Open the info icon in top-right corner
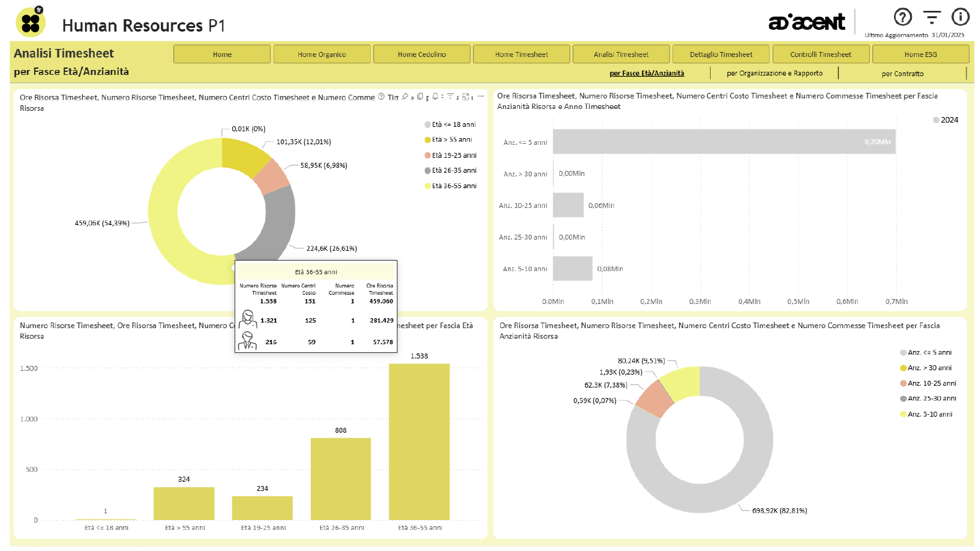Viewport: 980px width, 551px height. 960,17
